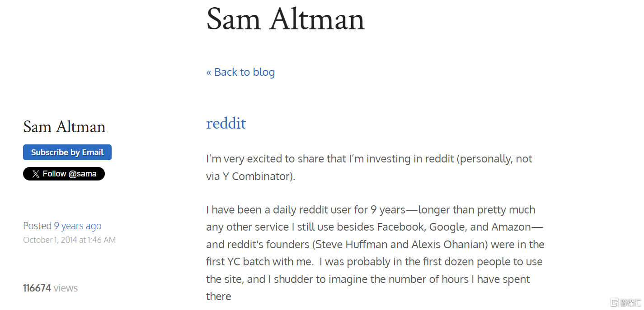Click the word "Facebook" in the second paragraph
The width and height of the screenshot is (644, 310).
click(400, 227)
